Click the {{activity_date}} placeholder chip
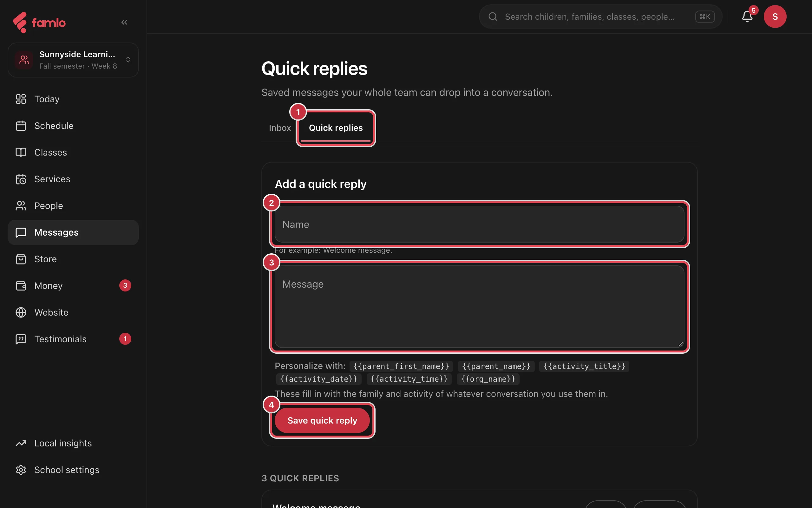Viewport: 812px width, 508px height. point(318,379)
